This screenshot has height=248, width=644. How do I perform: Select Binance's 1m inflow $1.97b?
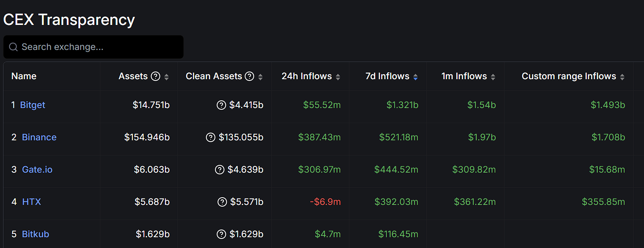482,137
